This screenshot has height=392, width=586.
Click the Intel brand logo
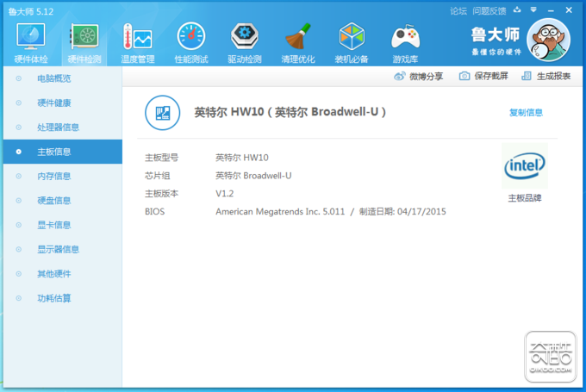pos(525,166)
